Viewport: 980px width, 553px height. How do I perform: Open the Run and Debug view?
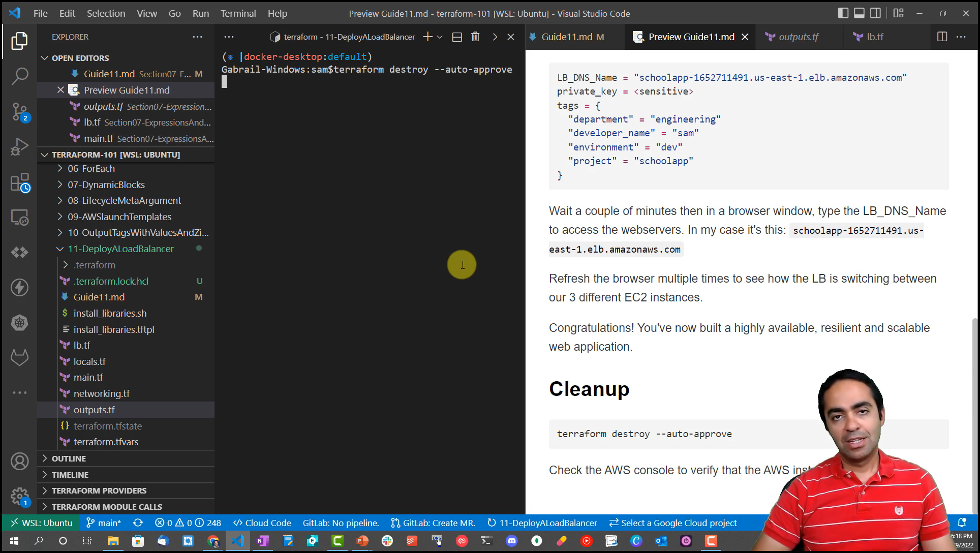[19, 147]
